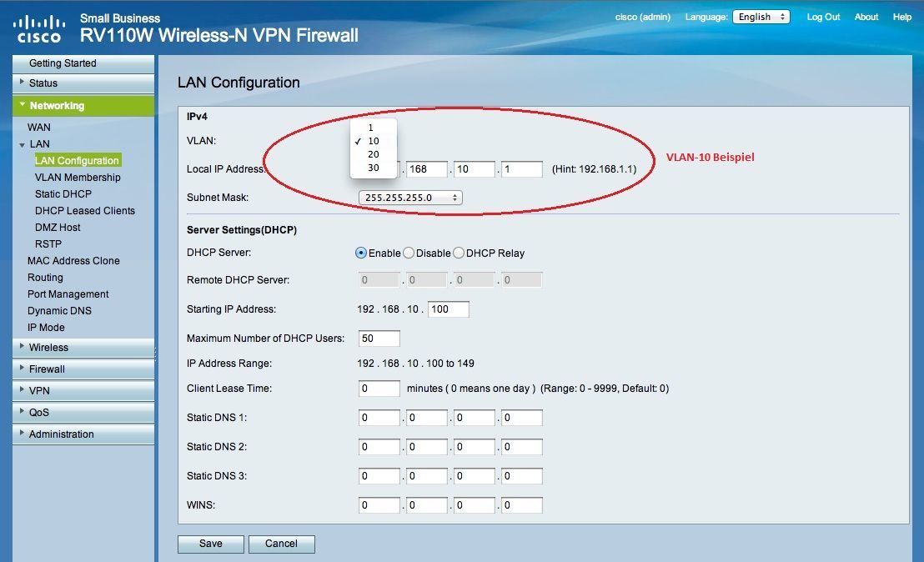
Task: Expand the Status menu section
Action: pos(83,83)
